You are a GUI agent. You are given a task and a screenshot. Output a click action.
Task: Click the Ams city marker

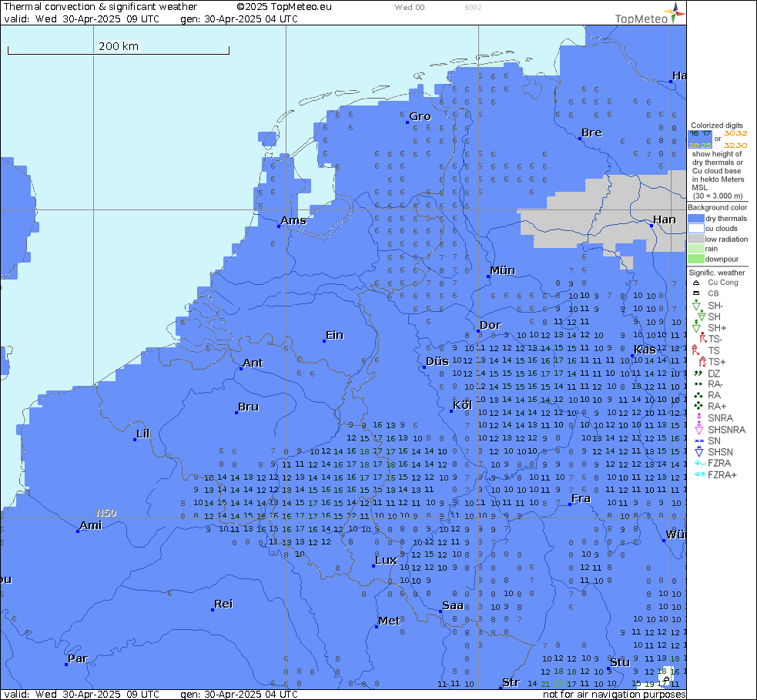click(x=279, y=226)
